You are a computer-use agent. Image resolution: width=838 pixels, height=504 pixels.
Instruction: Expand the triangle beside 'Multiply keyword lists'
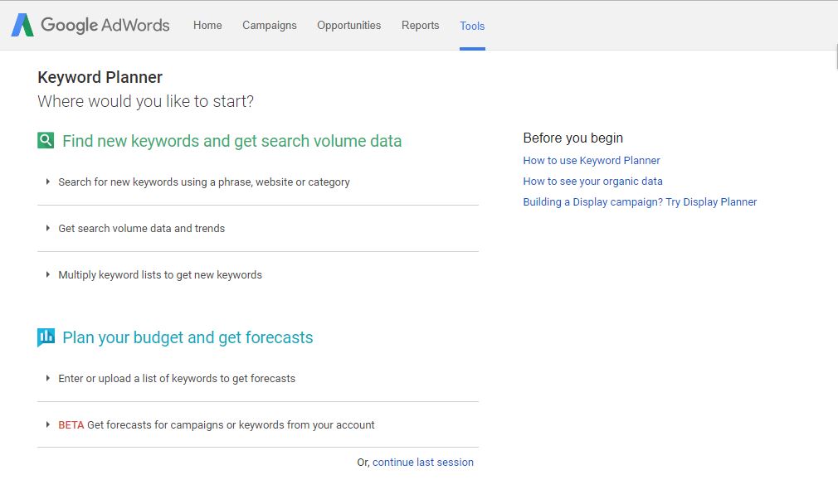tap(47, 274)
